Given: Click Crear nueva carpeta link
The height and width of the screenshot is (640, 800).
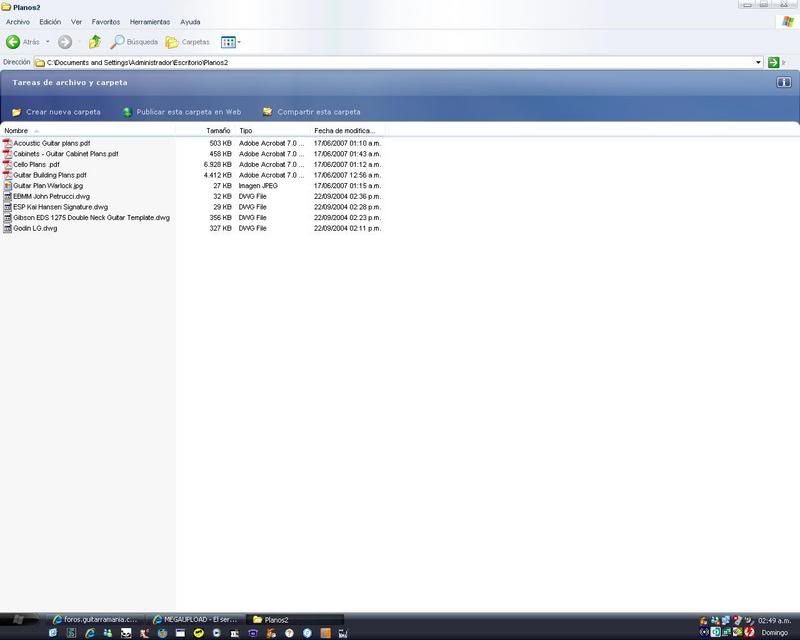Looking at the screenshot, I should pyautogui.click(x=63, y=112).
